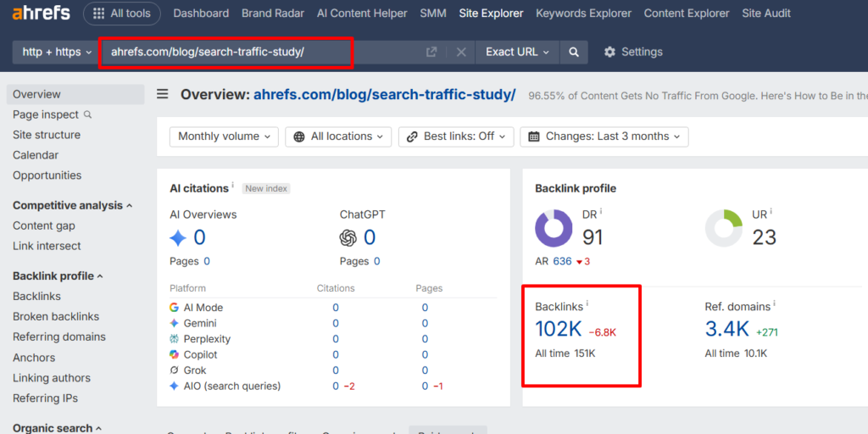Click AI Overviews citations count 0
Image resolution: width=868 pixels, height=434 pixels.
199,237
